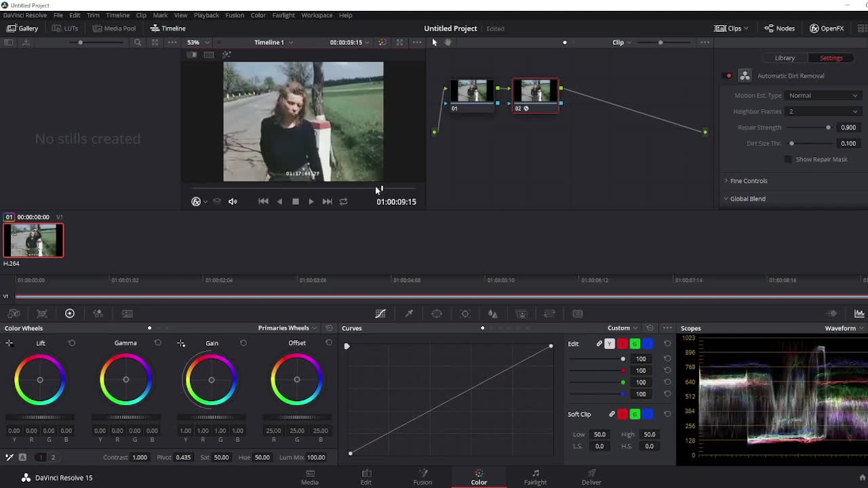This screenshot has width=868, height=488.
Task: Click the Contrast value field
Action: coord(140,457)
